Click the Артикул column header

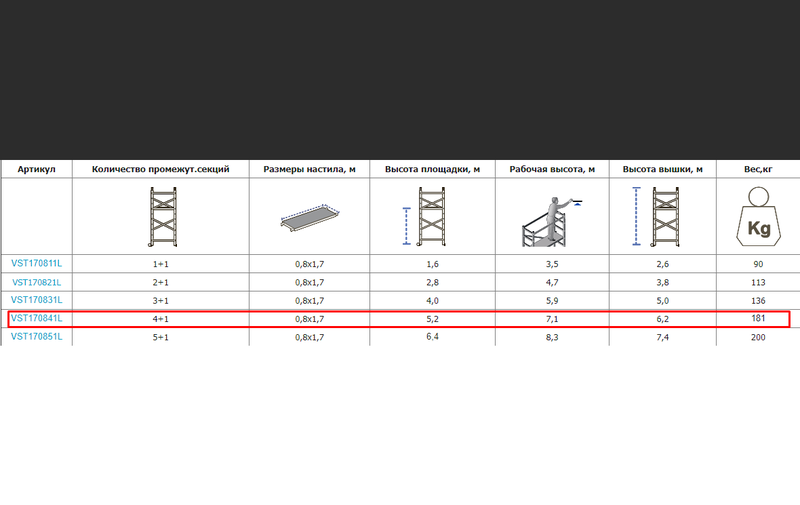tap(36, 169)
